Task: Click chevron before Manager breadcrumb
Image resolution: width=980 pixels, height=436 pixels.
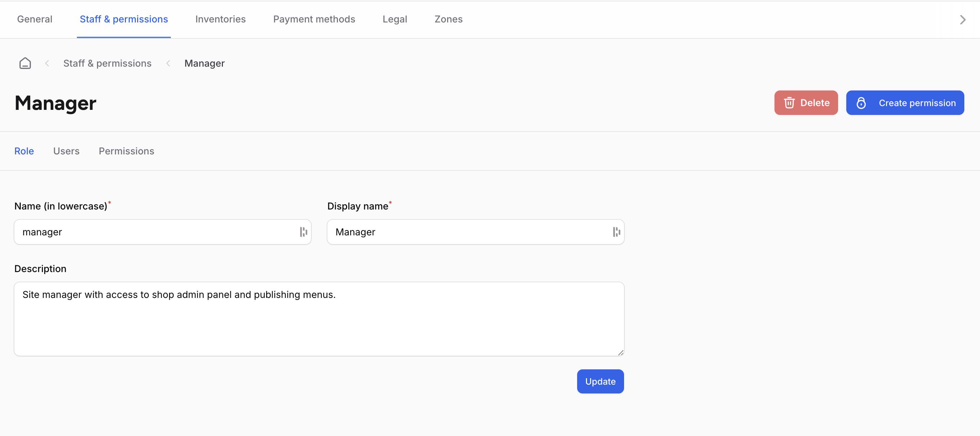Action: (x=168, y=64)
